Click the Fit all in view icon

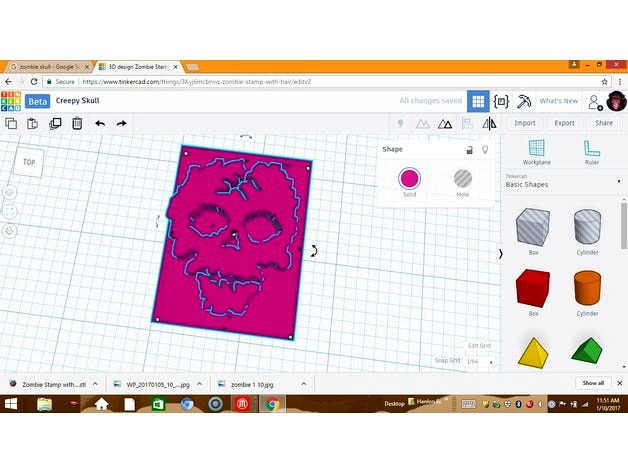[x=10, y=212]
